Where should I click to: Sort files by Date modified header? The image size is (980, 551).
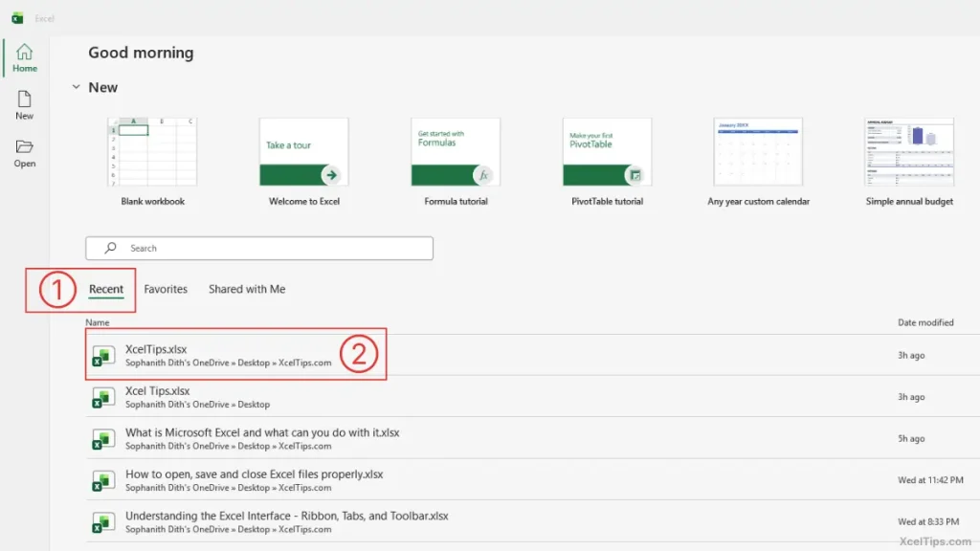pos(924,322)
